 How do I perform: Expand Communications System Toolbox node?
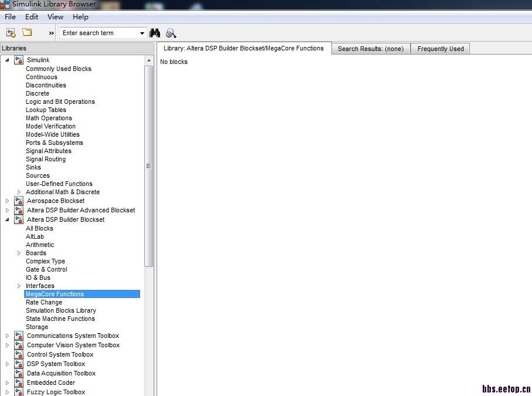(7, 336)
